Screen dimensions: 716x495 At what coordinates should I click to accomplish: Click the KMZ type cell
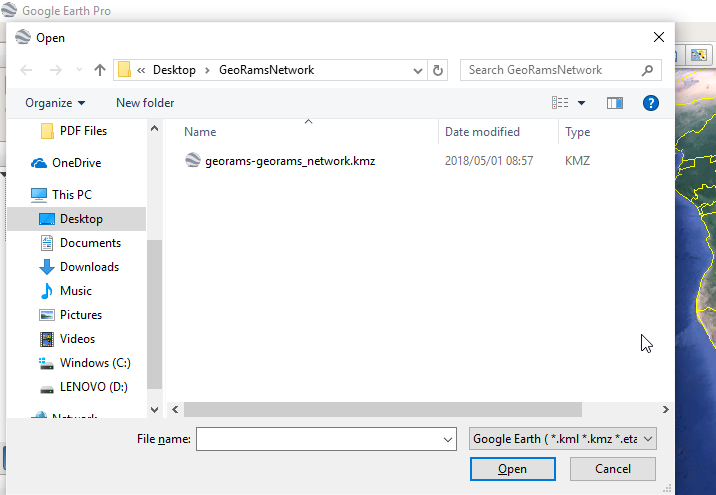click(x=577, y=161)
